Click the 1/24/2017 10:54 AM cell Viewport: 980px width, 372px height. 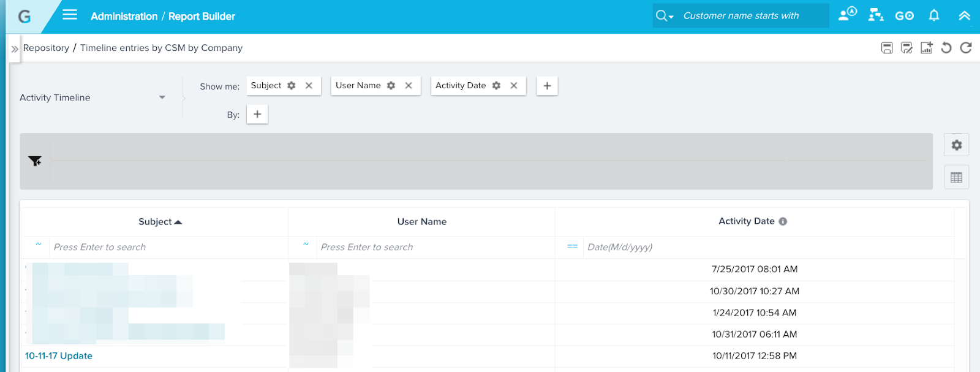coord(755,313)
